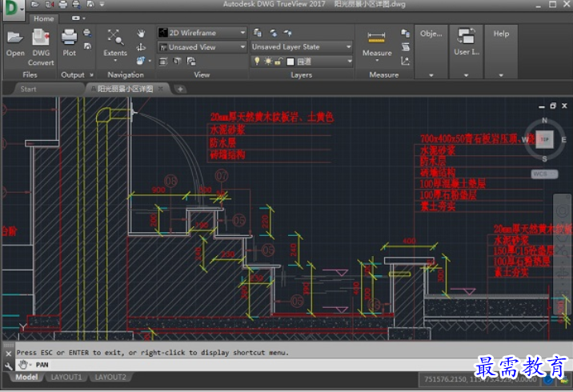Click Plot Preview icon in the Output panel
The width and height of the screenshot is (573, 392).
tap(88, 46)
